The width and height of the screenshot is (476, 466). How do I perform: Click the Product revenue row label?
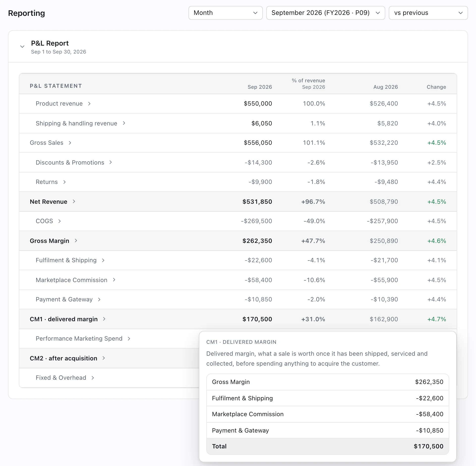(59, 104)
